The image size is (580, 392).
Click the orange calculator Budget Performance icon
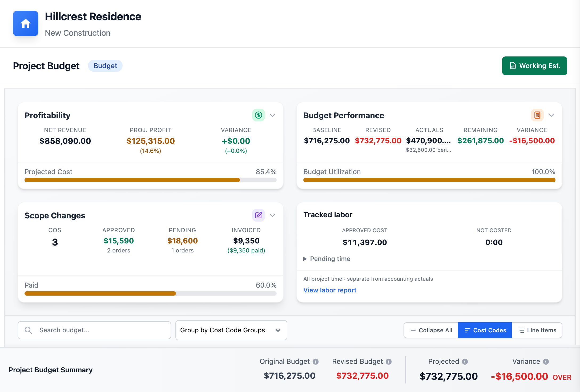point(537,115)
